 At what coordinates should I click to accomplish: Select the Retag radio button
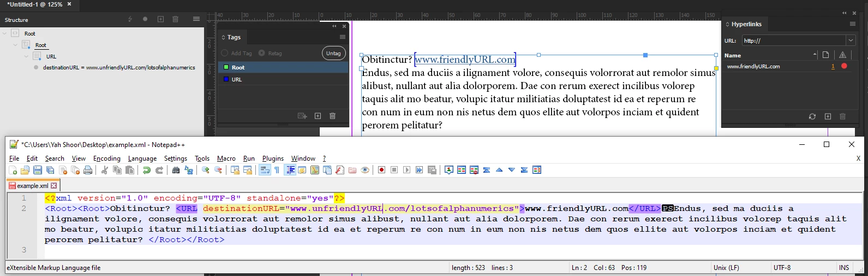[262, 53]
